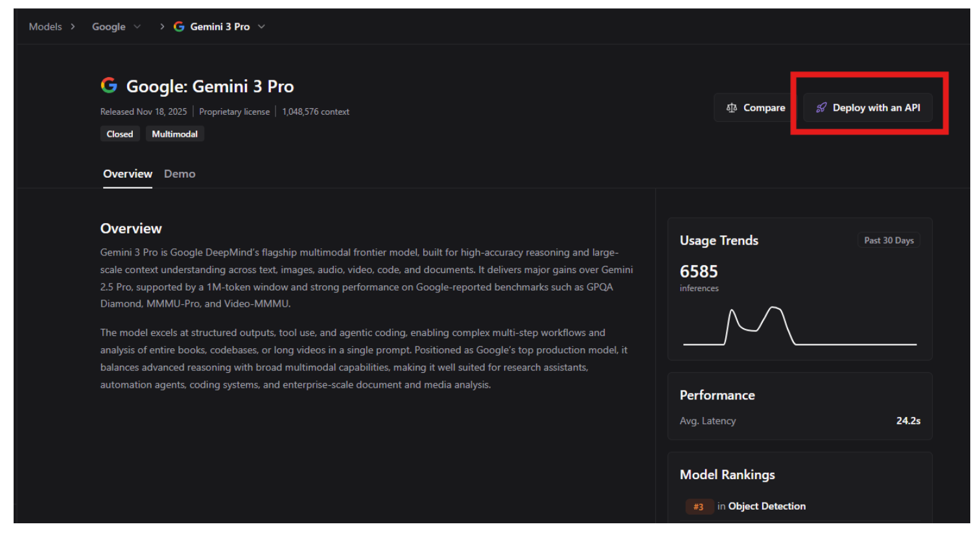This screenshot has height=533, width=980.
Task: Select the Overview tab
Action: [x=128, y=174]
